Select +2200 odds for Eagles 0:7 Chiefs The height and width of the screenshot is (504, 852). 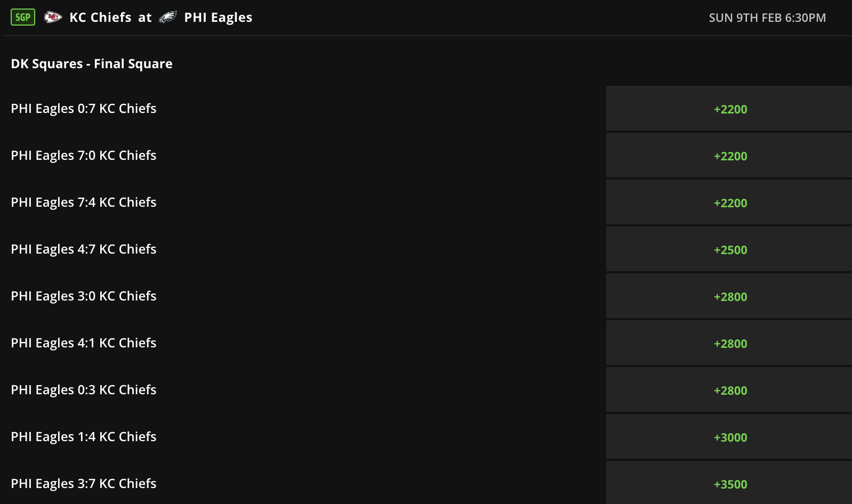click(x=729, y=109)
